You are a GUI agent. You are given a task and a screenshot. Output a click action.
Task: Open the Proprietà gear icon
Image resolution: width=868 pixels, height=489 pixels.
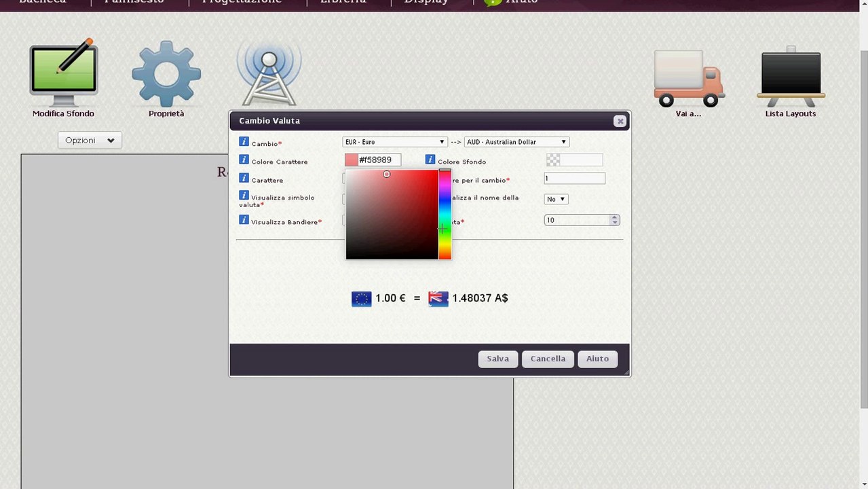pos(166,73)
